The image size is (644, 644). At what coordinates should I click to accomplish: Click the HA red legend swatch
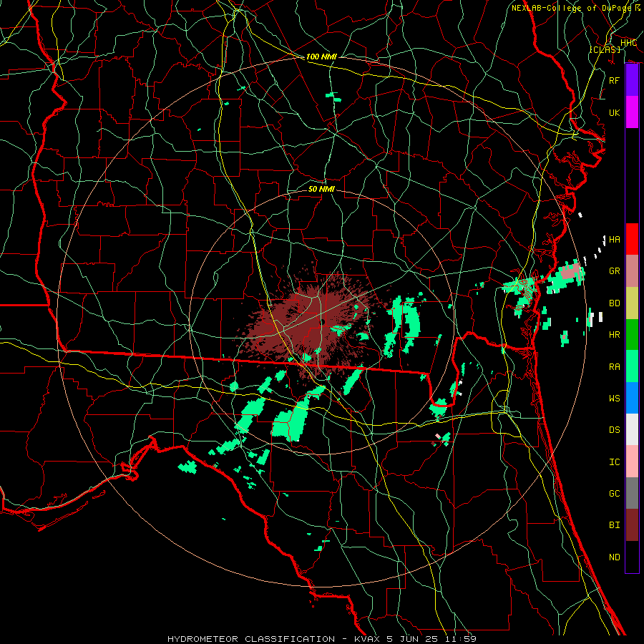(x=632, y=239)
